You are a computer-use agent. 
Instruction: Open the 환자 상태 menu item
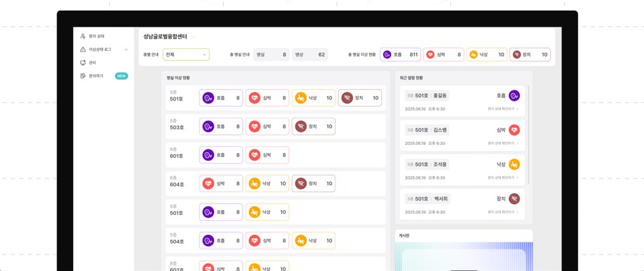coord(97,36)
